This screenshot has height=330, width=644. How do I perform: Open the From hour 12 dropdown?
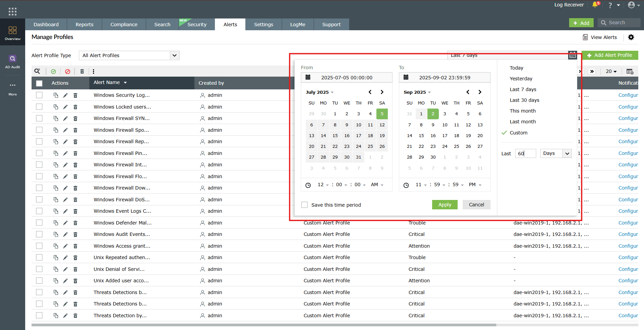[x=323, y=184]
